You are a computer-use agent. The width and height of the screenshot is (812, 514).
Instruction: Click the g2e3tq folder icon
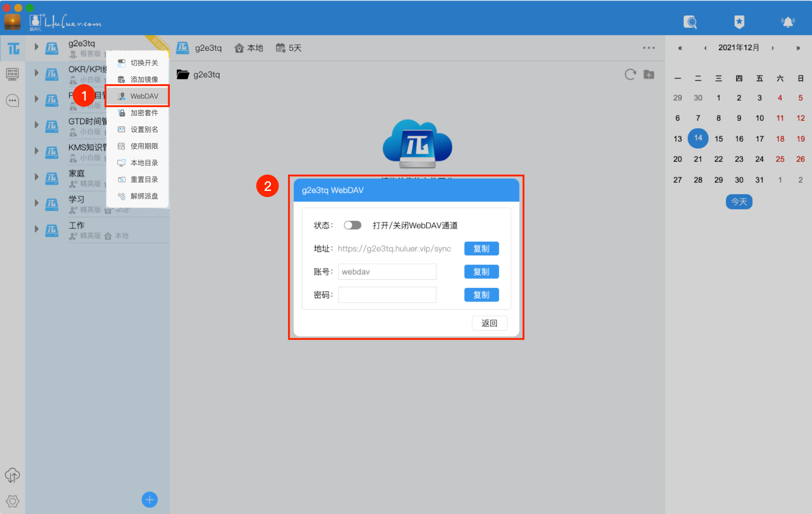[183, 74]
